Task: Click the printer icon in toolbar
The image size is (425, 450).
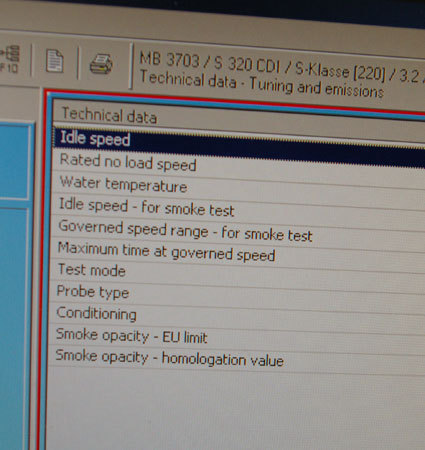Action: [101, 64]
